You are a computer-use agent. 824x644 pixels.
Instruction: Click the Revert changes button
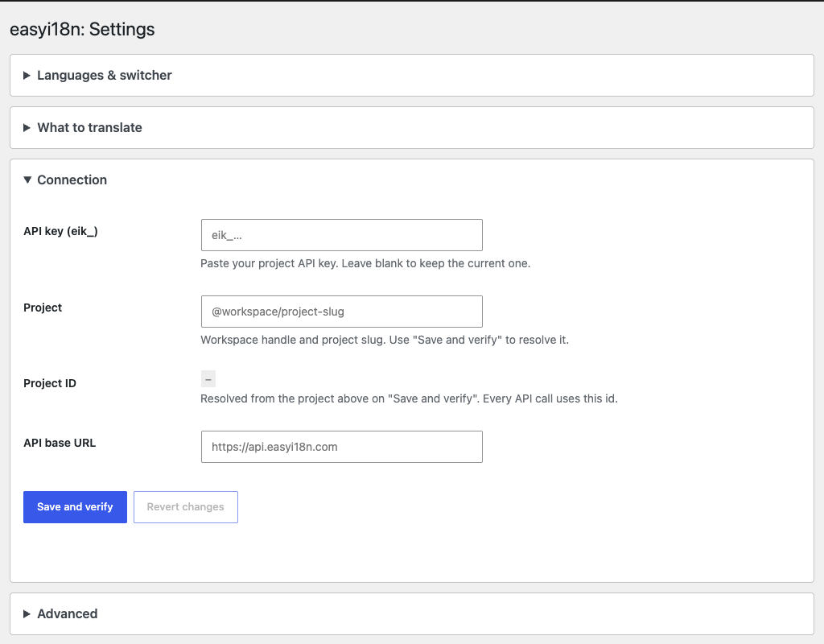tap(186, 507)
